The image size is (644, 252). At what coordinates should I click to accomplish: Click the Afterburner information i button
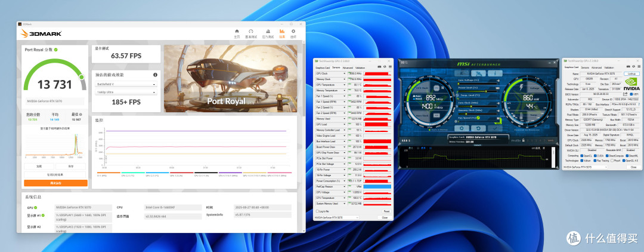(496, 73)
